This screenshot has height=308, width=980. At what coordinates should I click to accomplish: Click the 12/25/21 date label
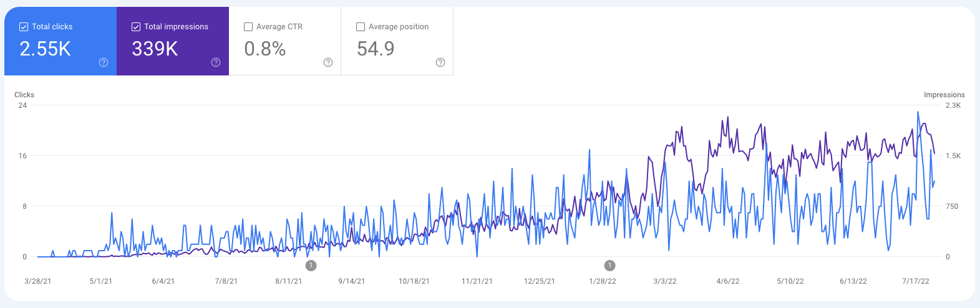pyautogui.click(x=540, y=281)
